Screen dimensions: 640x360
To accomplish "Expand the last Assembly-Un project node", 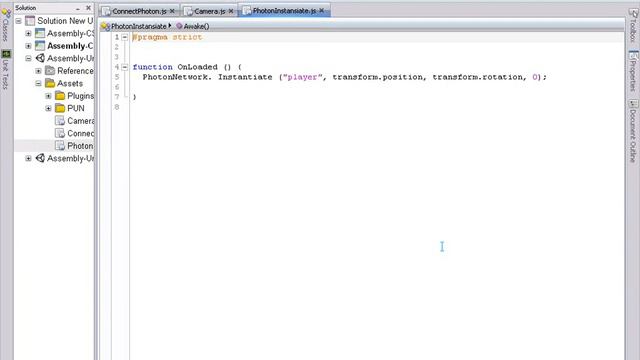I will point(28,158).
